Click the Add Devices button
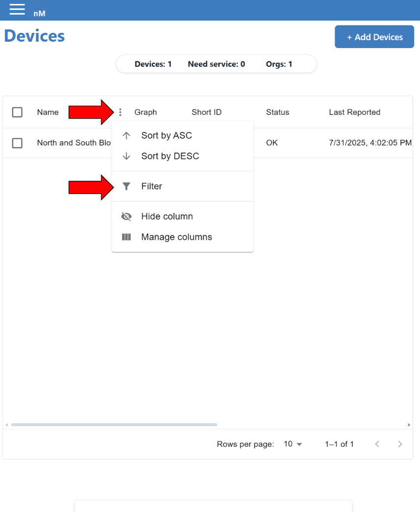 (374, 37)
